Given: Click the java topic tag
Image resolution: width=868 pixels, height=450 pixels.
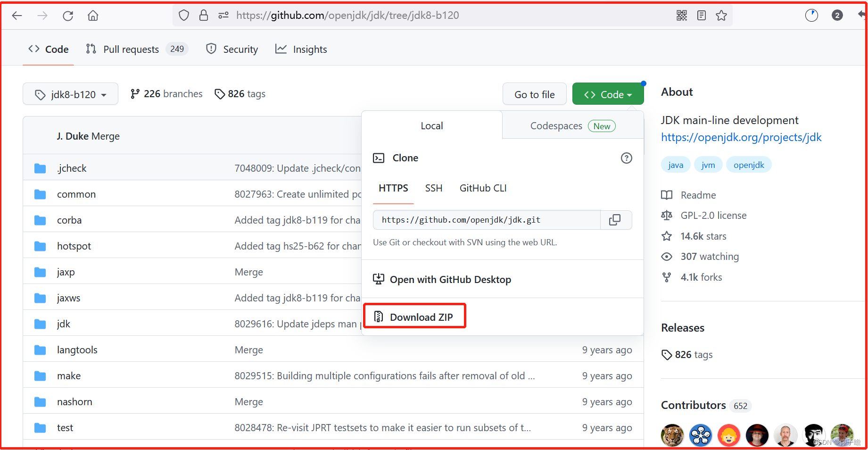Looking at the screenshot, I should [x=676, y=165].
